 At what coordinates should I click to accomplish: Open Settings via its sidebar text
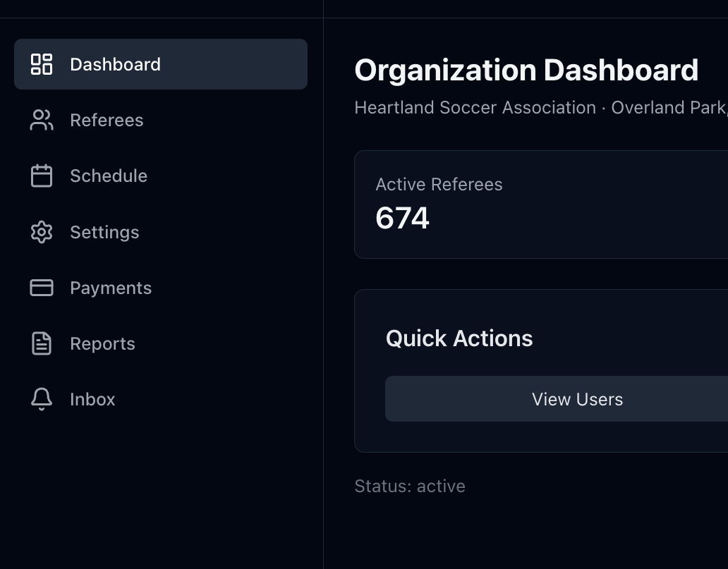104,232
